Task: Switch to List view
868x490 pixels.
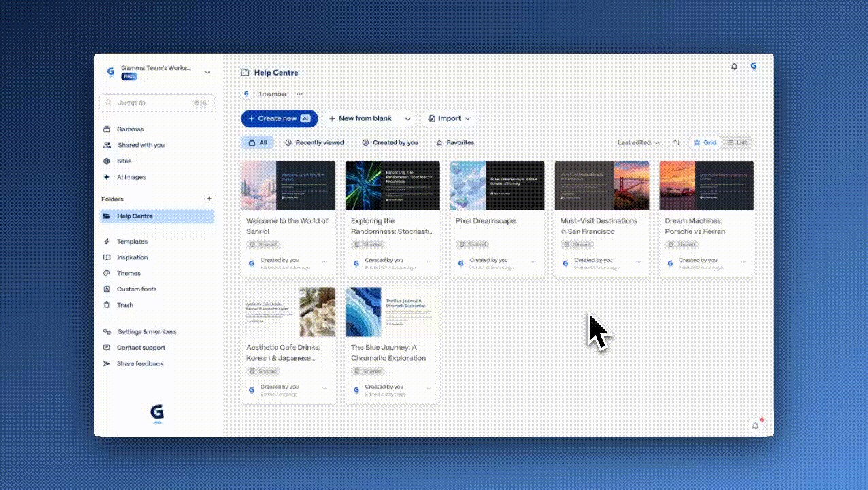Action: click(737, 143)
